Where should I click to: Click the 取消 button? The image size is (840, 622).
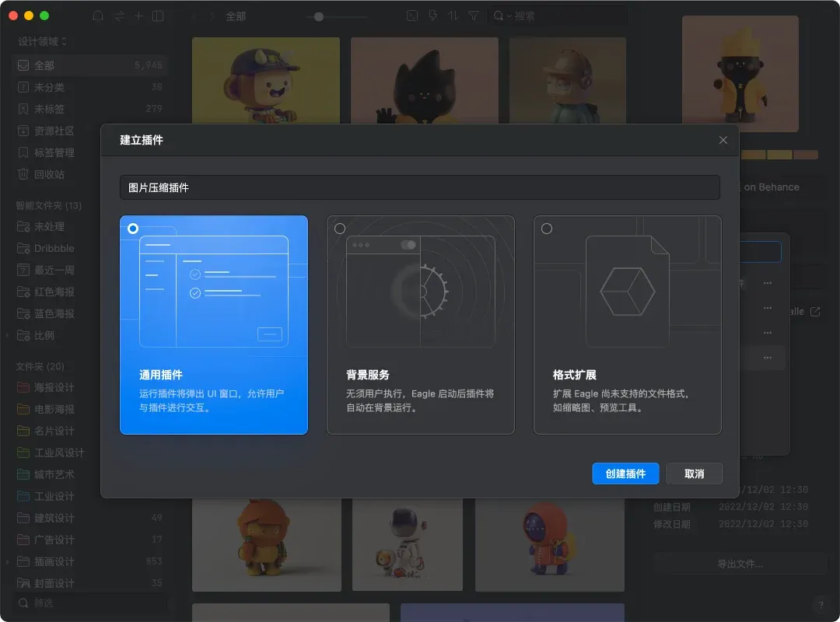(x=695, y=473)
